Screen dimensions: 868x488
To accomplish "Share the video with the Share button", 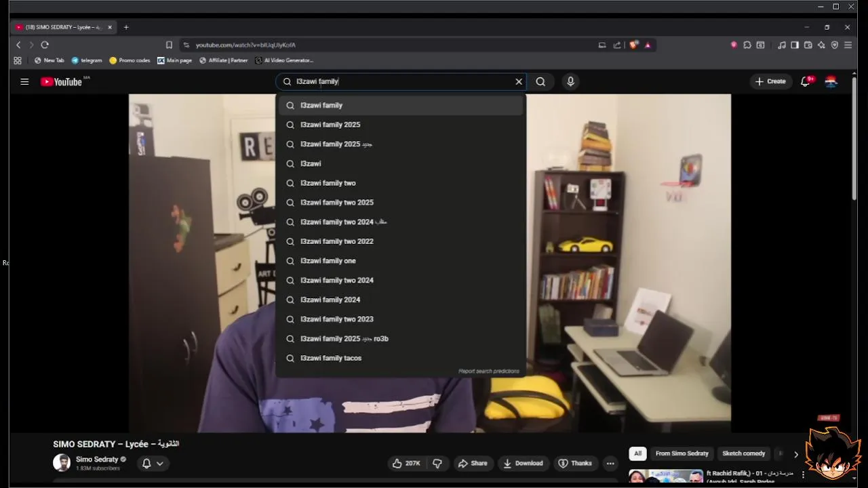I will pyautogui.click(x=473, y=464).
